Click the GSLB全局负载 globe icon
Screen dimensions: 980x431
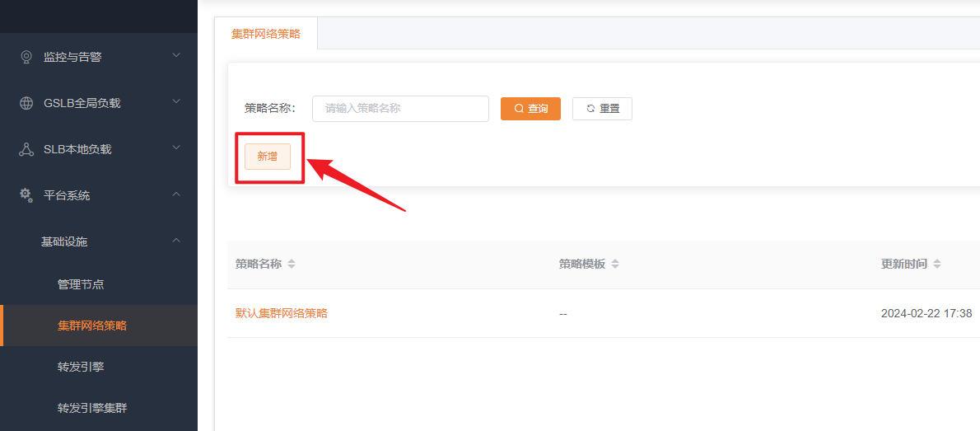coord(26,103)
